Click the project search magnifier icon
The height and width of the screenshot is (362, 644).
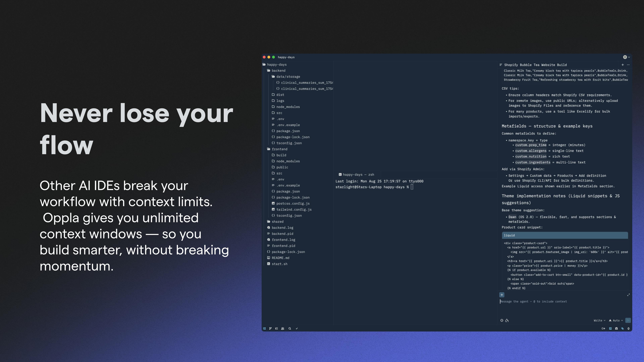click(290, 328)
